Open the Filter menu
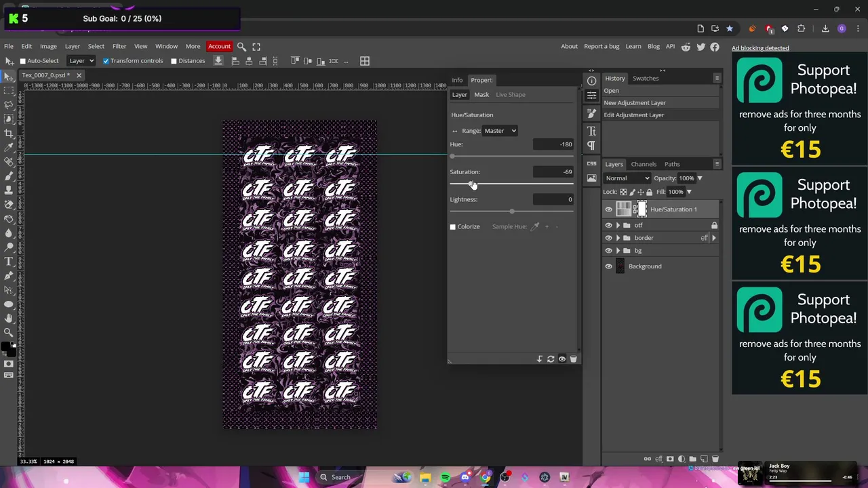Screen dimensions: 868x488 [119, 47]
